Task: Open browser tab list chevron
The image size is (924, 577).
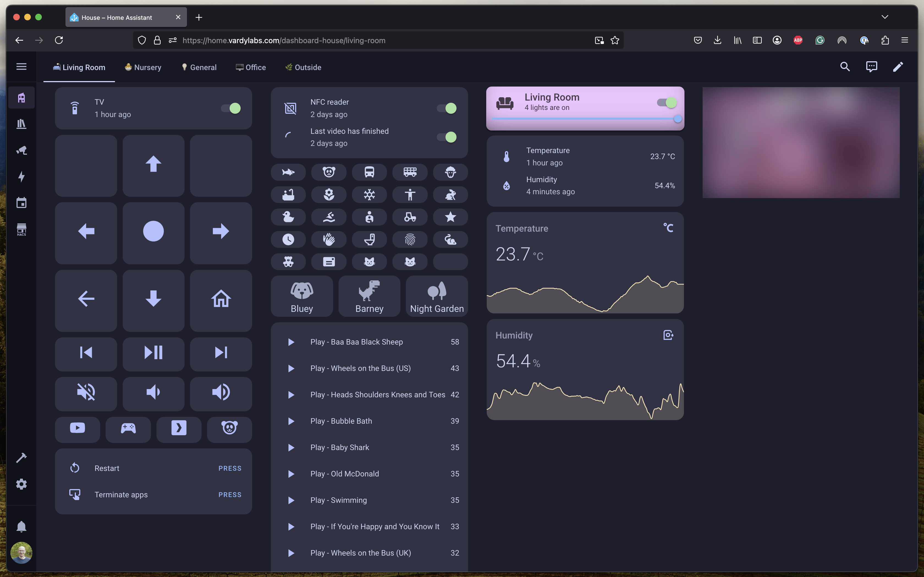Action: tap(885, 17)
